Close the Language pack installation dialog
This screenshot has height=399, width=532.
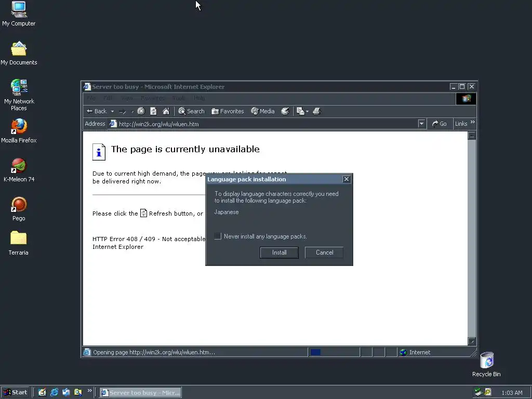point(346,179)
